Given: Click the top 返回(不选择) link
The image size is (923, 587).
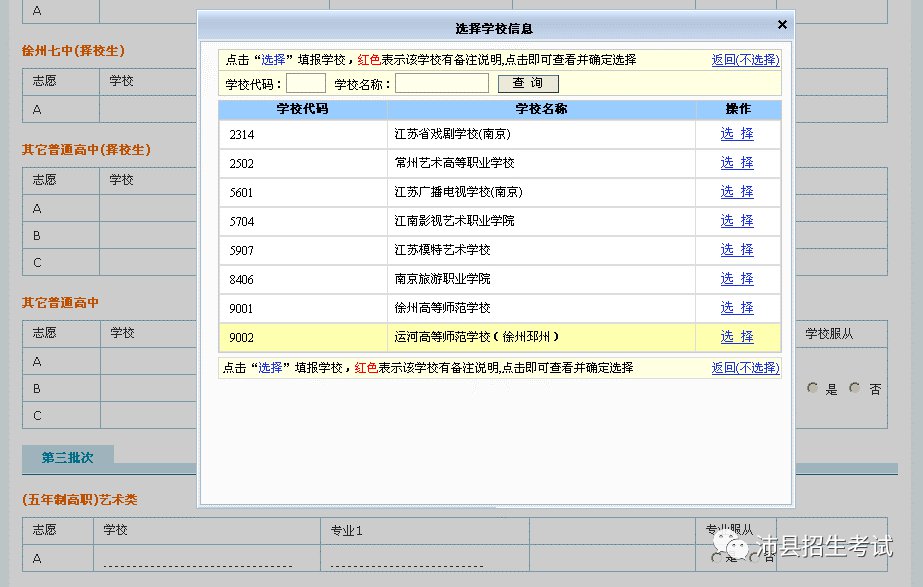Looking at the screenshot, I should 745,60.
